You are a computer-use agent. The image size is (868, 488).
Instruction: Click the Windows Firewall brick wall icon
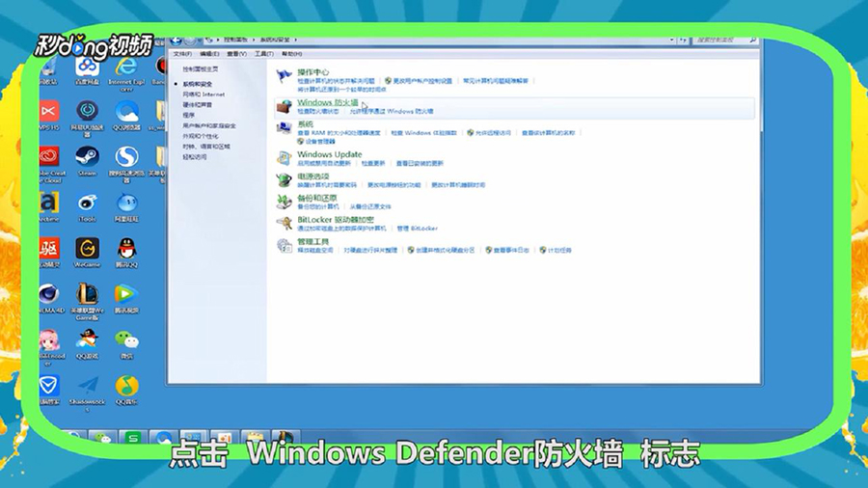coord(284,106)
